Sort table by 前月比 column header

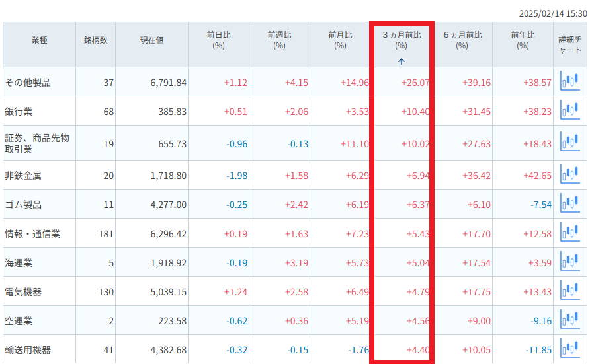coord(340,40)
